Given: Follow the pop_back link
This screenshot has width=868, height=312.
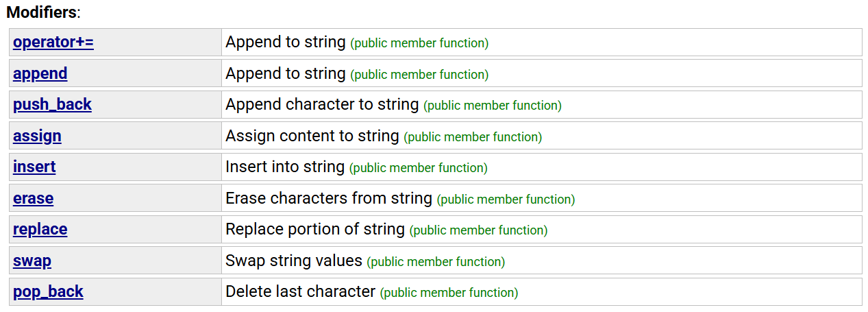Looking at the screenshot, I should coord(48,291).
